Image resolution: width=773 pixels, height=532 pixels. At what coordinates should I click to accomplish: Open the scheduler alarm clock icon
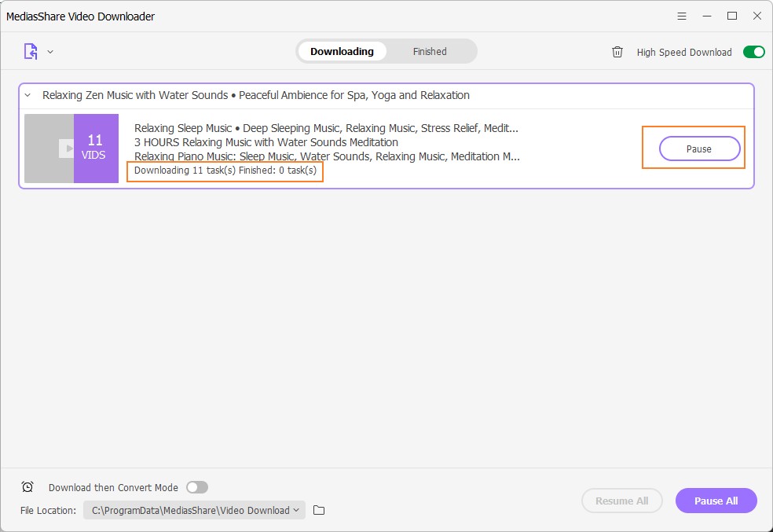point(27,487)
